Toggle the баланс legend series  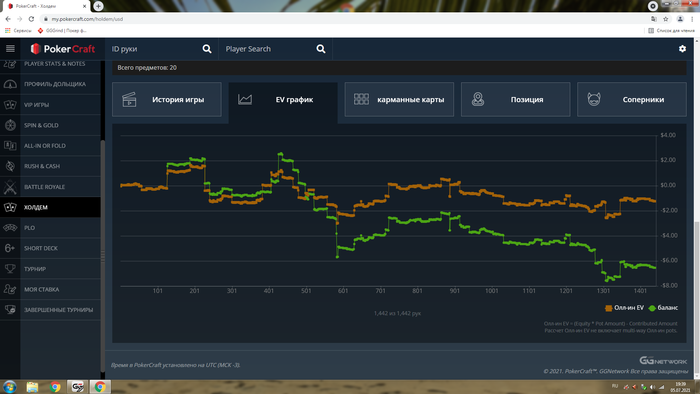(x=663, y=308)
